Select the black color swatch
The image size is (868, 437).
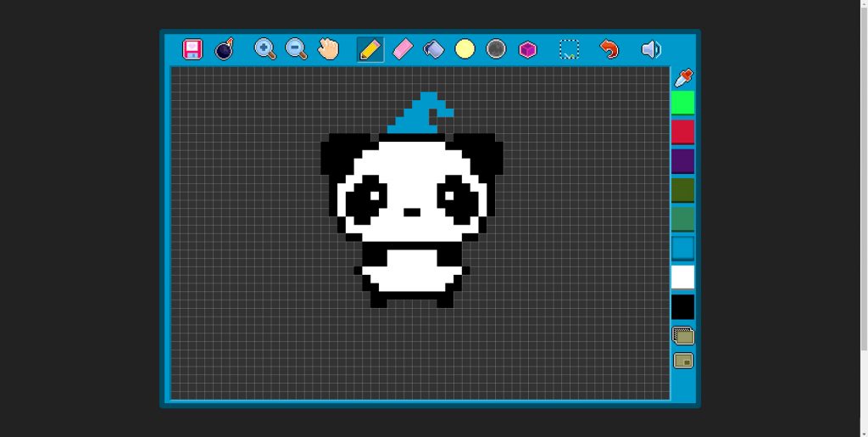tap(682, 306)
